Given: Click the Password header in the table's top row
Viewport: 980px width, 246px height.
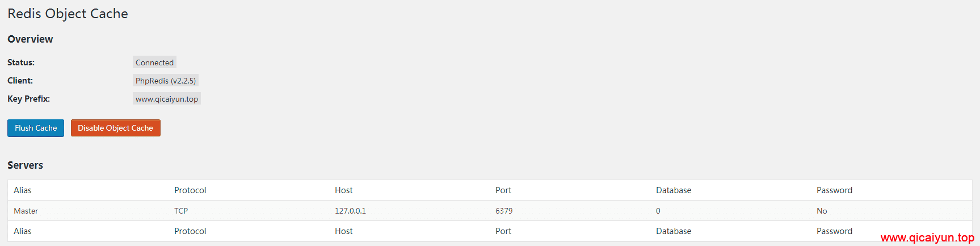Looking at the screenshot, I should pyautogui.click(x=834, y=190).
